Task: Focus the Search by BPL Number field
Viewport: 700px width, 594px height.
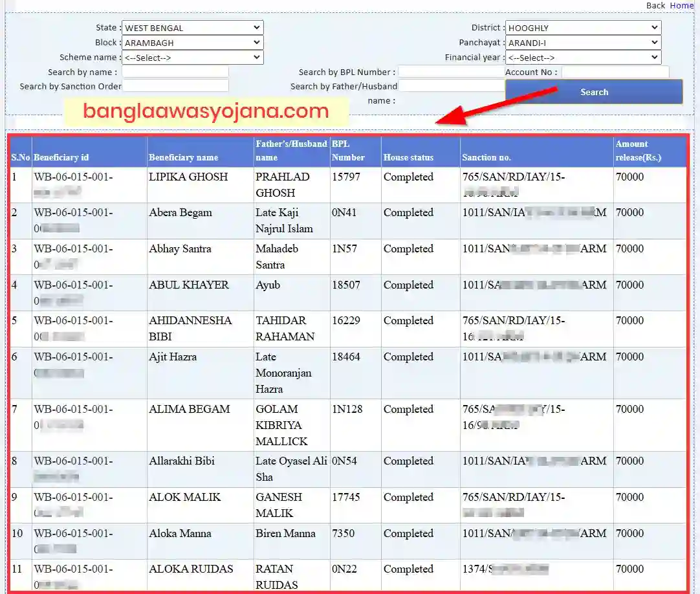Action: [452, 71]
